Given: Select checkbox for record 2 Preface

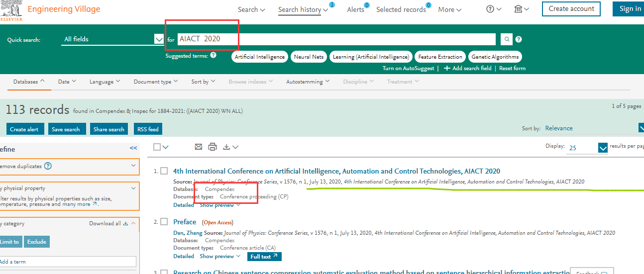Looking at the screenshot, I should point(164,222).
